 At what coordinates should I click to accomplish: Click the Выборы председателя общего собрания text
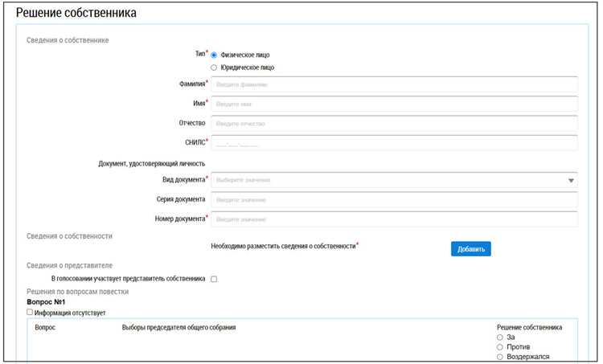click(x=178, y=328)
